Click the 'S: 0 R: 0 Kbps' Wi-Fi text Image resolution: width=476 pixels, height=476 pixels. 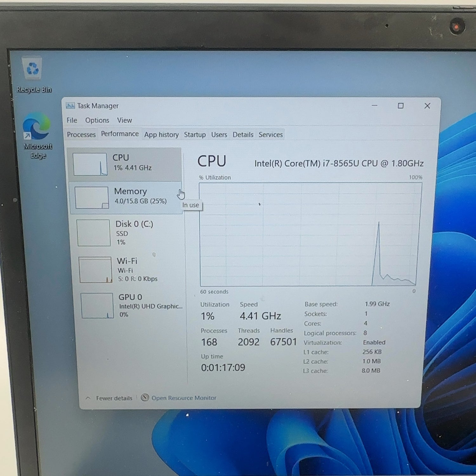point(138,279)
